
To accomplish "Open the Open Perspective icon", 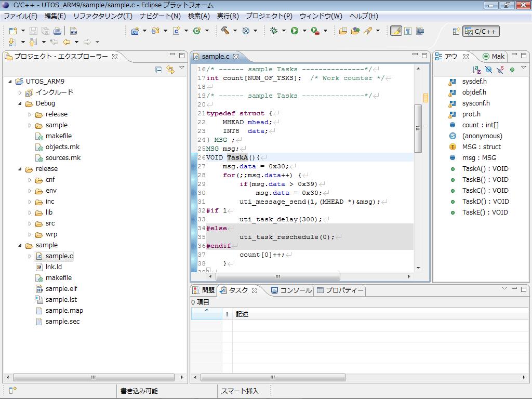I will tap(456, 31).
